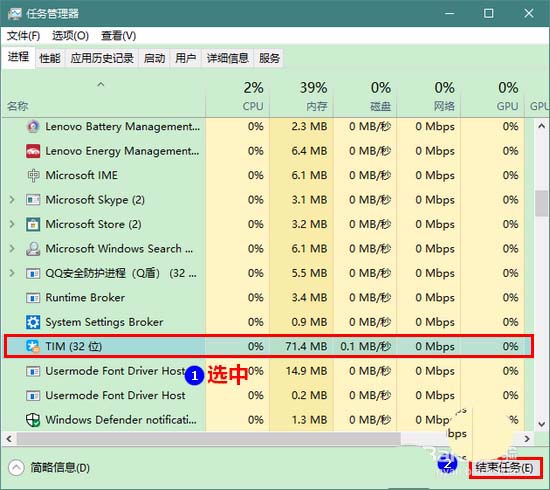
Task: Click the horizontal scrollbar left arrow
Action: tap(9, 438)
